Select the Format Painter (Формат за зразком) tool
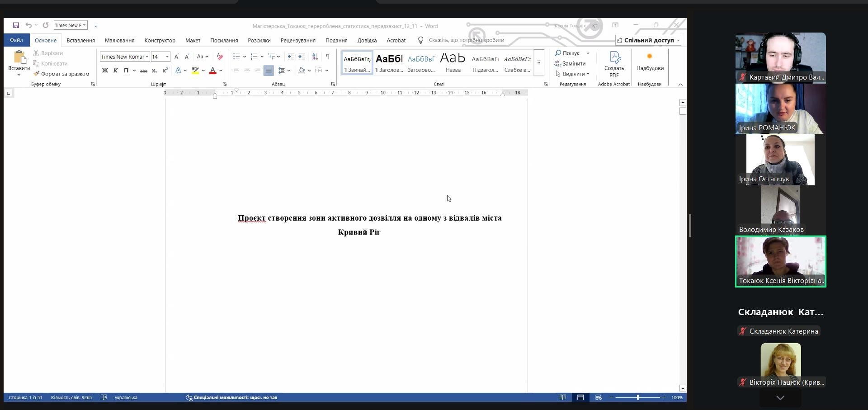 [61, 74]
